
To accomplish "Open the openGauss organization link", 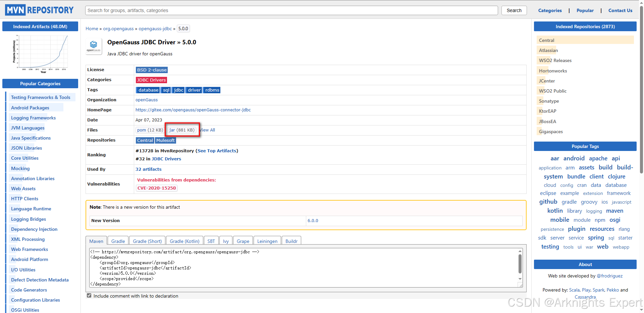I will 147,100.
